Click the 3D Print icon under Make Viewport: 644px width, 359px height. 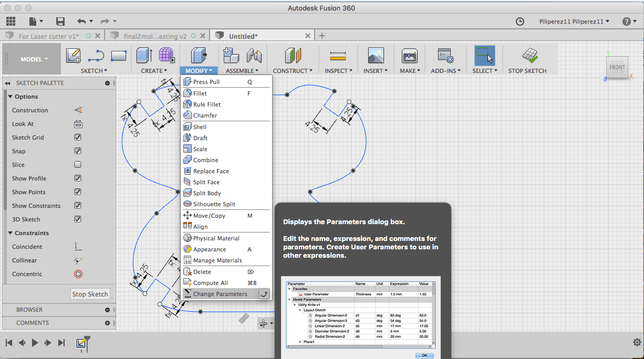pos(409,56)
